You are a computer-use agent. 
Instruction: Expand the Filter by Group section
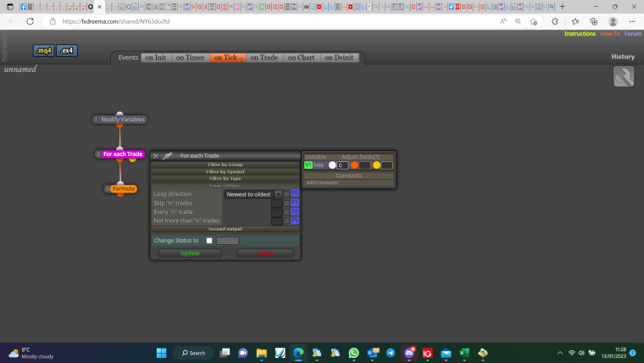click(x=225, y=165)
